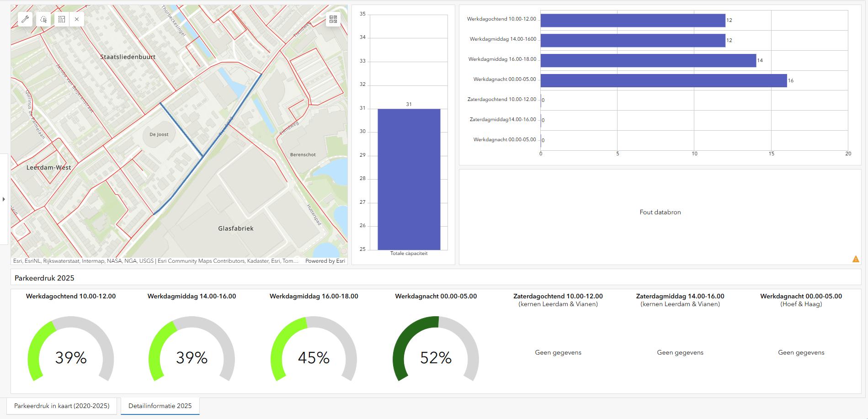Activate the lasso select tool
This screenshot has width=868, height=419.
(43, 19)
